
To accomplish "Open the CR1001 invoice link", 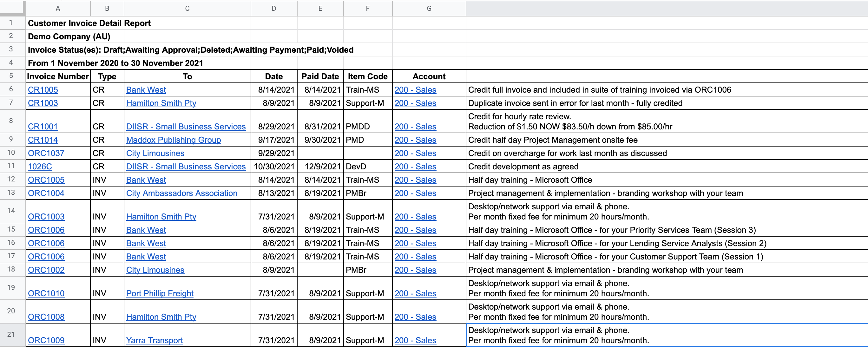I will click(x=43, y=127).
